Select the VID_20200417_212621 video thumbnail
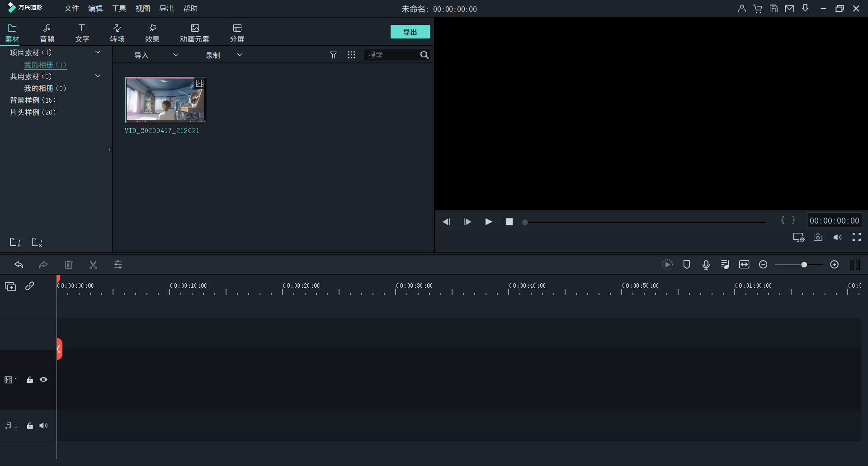The width and height of the screenshot is (868, 466). point(165,100)
